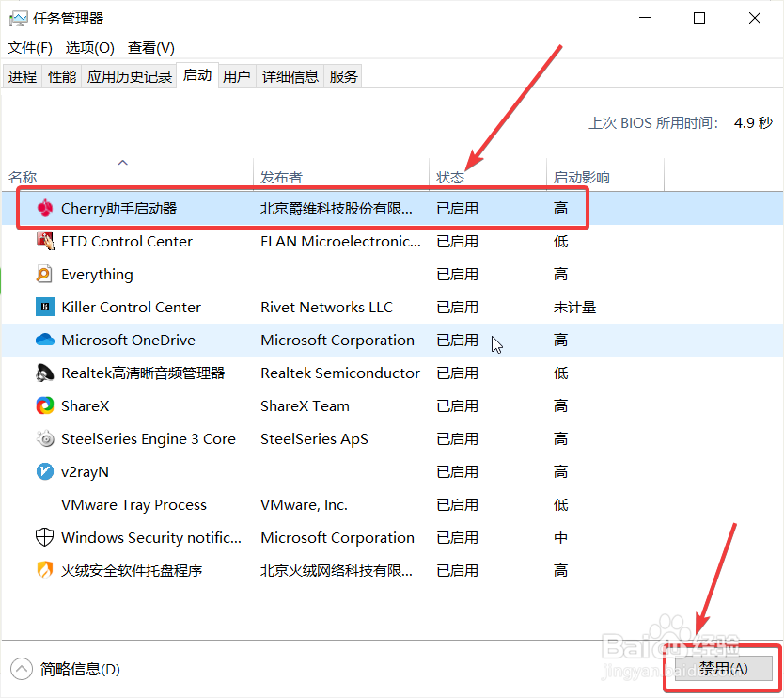Click the Everything search icon
784x698 pixels.
tap(44, 274)
